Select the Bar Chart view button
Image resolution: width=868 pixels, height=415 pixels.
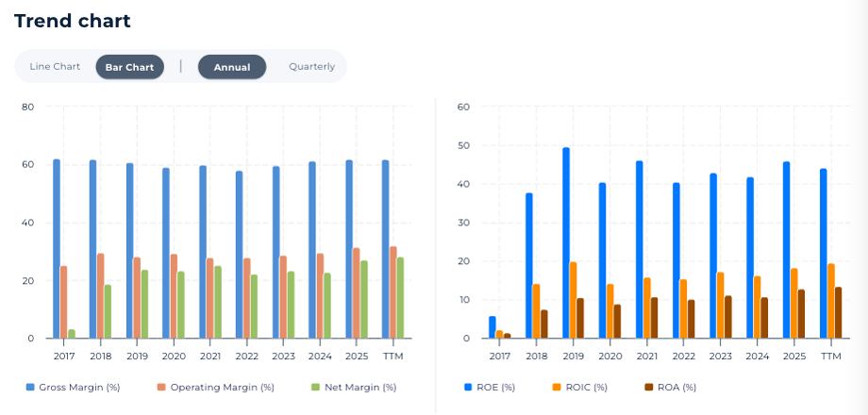click(129, 67)
